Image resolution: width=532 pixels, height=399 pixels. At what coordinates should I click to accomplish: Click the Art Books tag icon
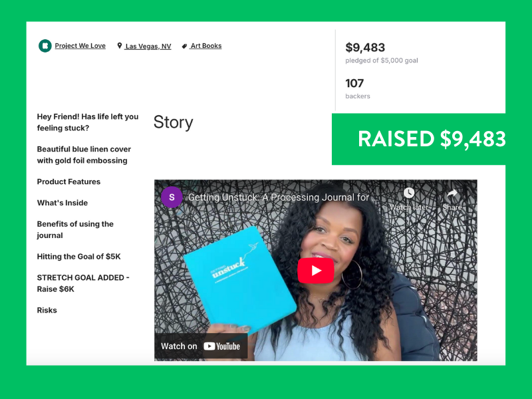pyautogui.click(x=184, y=46)
